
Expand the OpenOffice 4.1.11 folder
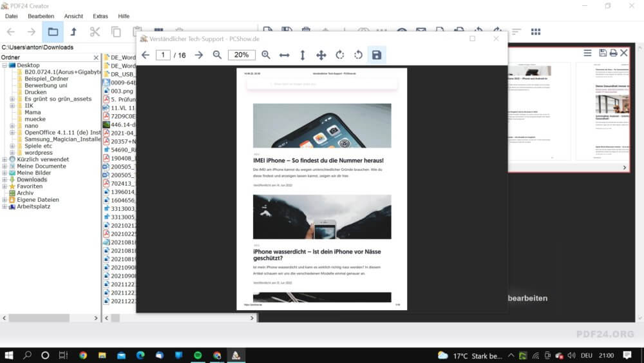(x=12, y=133)
